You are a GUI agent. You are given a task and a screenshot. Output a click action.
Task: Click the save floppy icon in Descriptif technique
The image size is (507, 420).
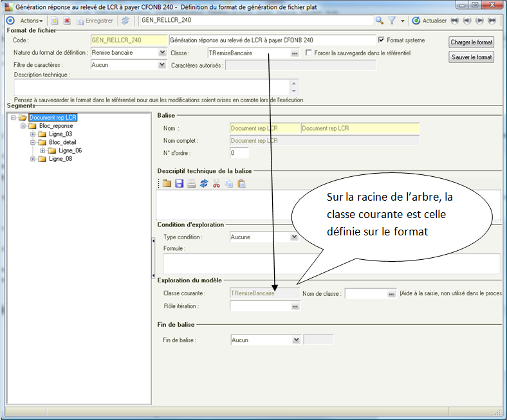(x=179, y=184)
